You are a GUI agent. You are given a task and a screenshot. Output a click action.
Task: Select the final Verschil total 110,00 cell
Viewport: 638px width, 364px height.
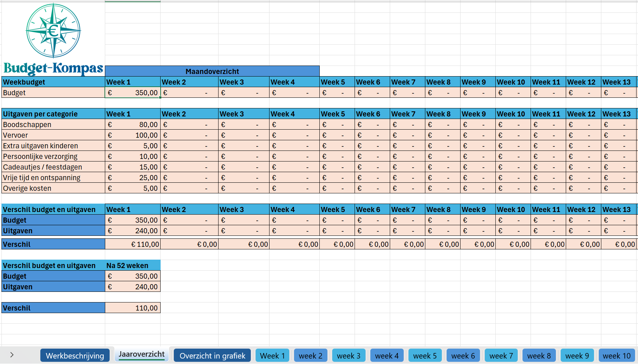pos(133,308)
